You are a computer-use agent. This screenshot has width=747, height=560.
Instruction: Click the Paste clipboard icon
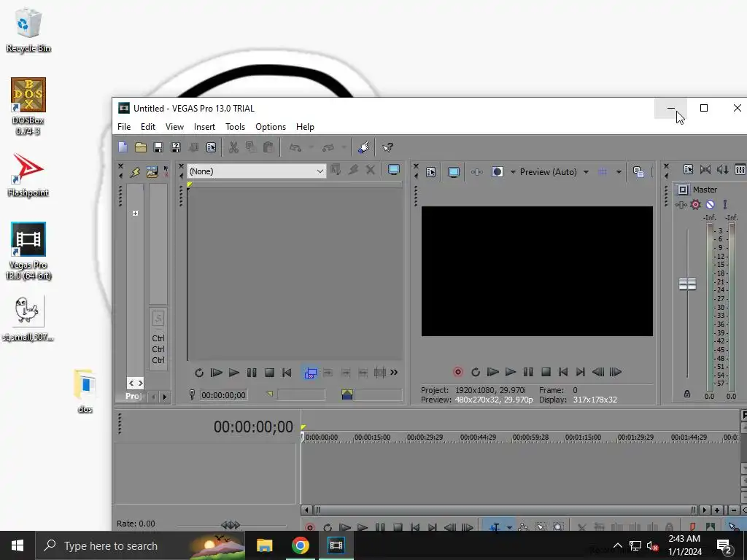(x=268, y=147)
